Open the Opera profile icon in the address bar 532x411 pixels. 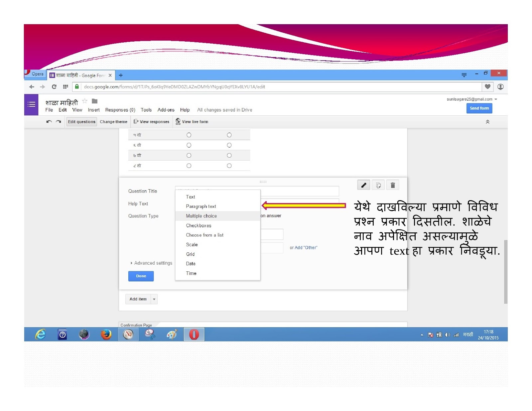[x=500, y=87]
